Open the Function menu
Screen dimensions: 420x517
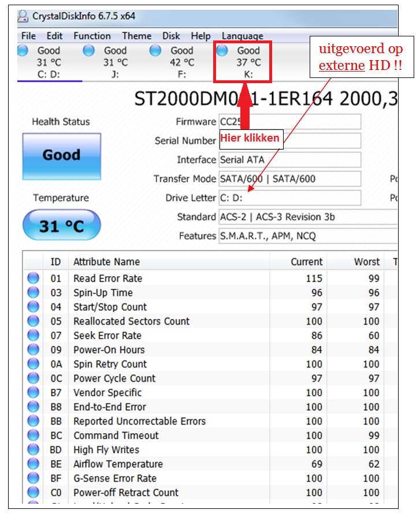[x=92, y=36]
